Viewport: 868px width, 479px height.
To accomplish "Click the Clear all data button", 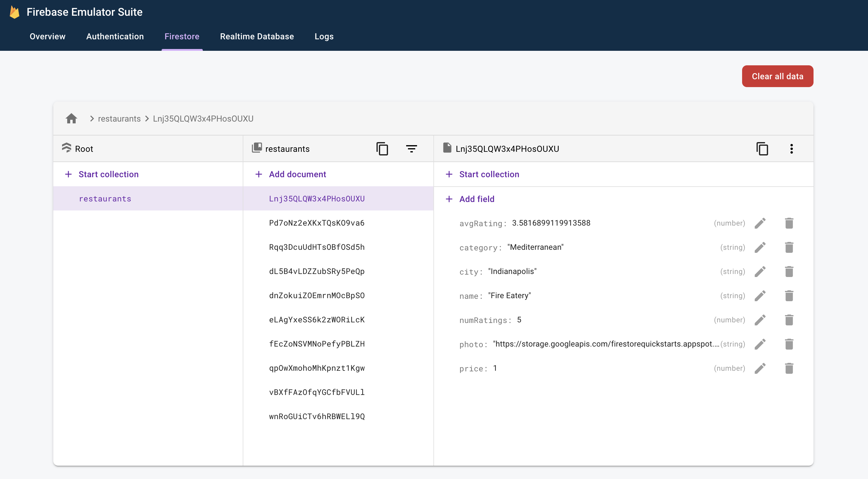I will [x=777, y=76].
